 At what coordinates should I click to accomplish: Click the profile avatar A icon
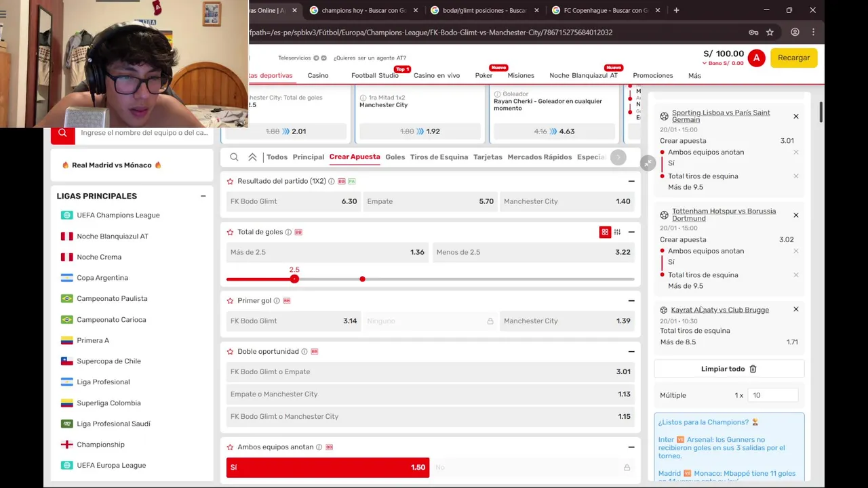pos(757,58)
